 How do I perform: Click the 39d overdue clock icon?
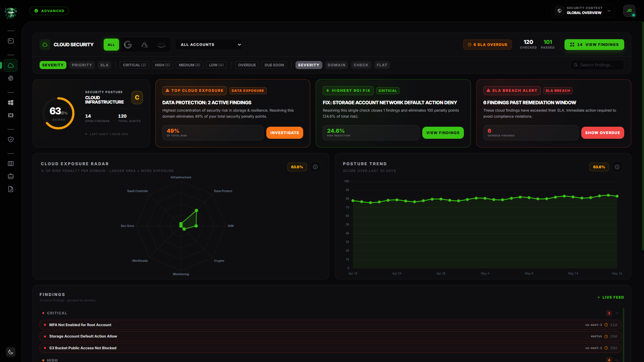point(606,348)
